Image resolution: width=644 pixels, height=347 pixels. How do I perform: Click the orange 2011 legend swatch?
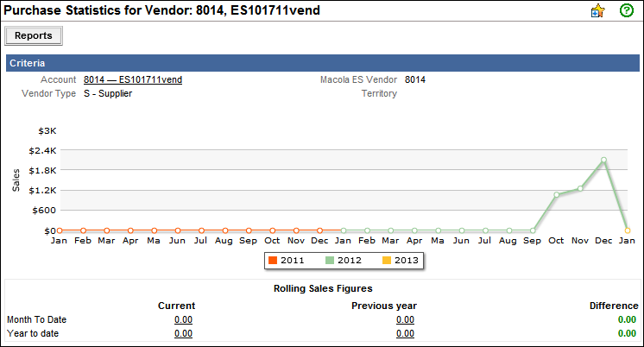tap(273, 260)
